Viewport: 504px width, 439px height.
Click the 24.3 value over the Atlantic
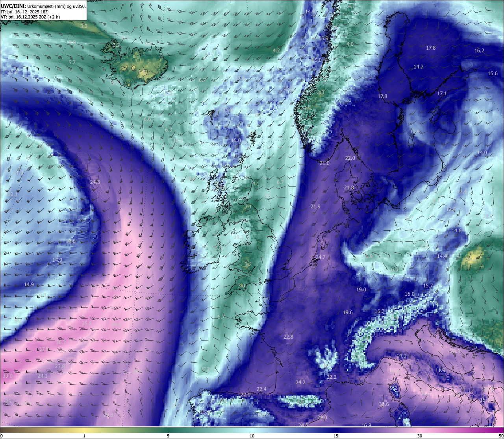[95, 182]
